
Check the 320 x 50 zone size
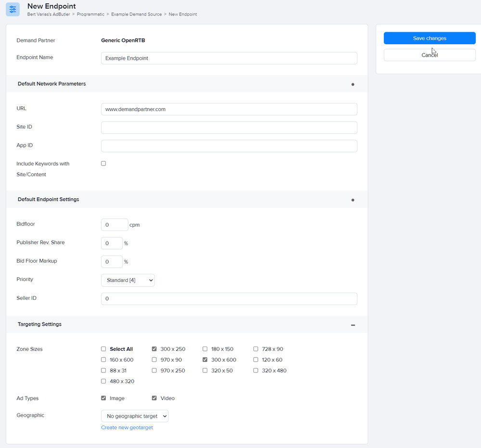[205, 371]
